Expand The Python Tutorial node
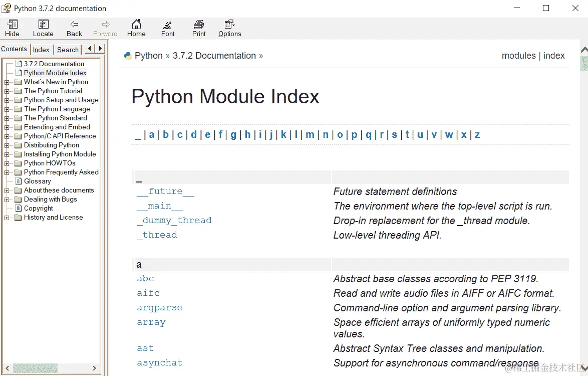 (x=7, y=91)
